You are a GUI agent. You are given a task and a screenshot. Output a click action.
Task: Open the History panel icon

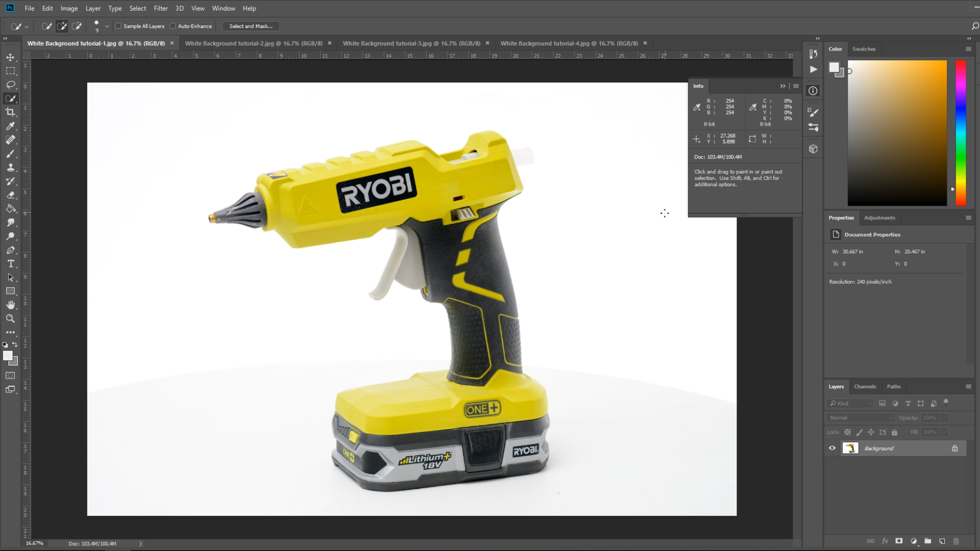(813, 54)
